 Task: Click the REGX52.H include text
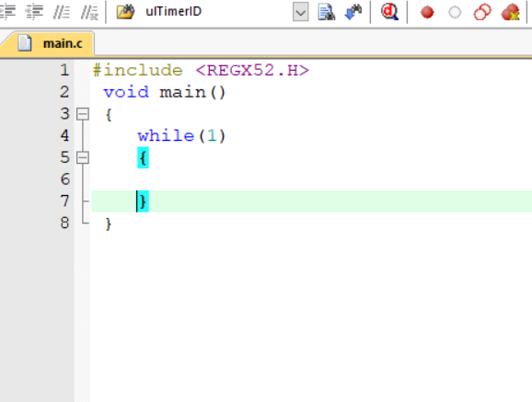252,70
